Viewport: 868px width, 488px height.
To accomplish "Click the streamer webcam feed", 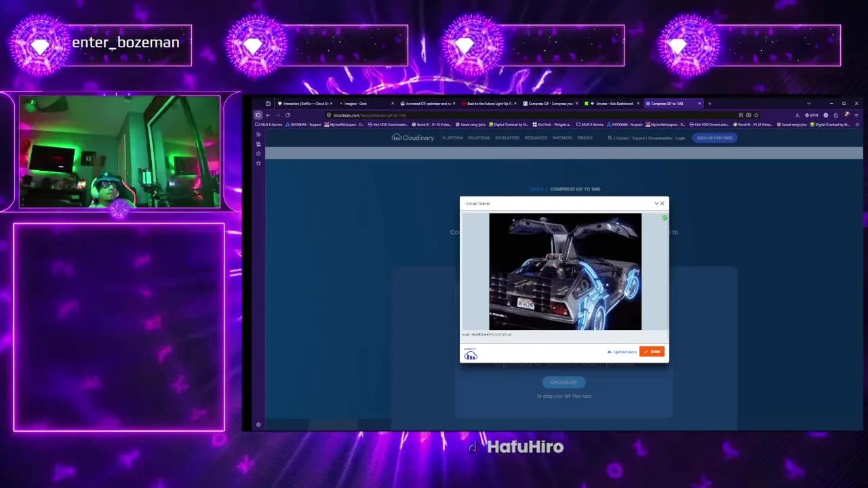I will [120, 152].
